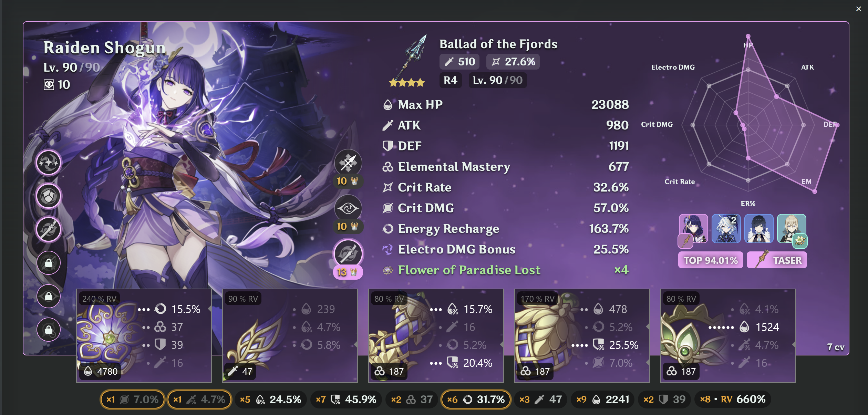Toggle the ATK% 4.7% substat filter
Image resolution: width=868 pixels, height=415 pixels.
tap(199, 400)
